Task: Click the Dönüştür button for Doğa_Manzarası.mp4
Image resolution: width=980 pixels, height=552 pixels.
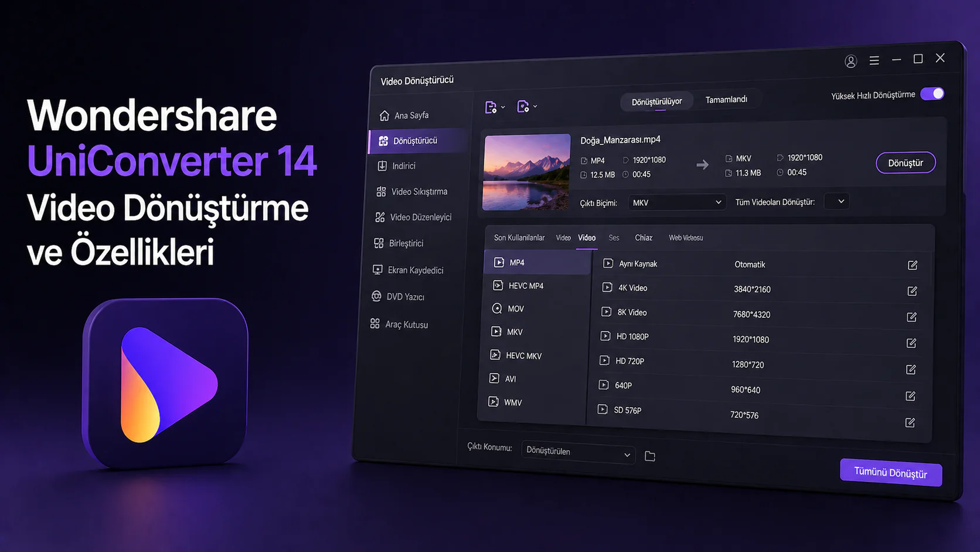Action: pos(905,162)
